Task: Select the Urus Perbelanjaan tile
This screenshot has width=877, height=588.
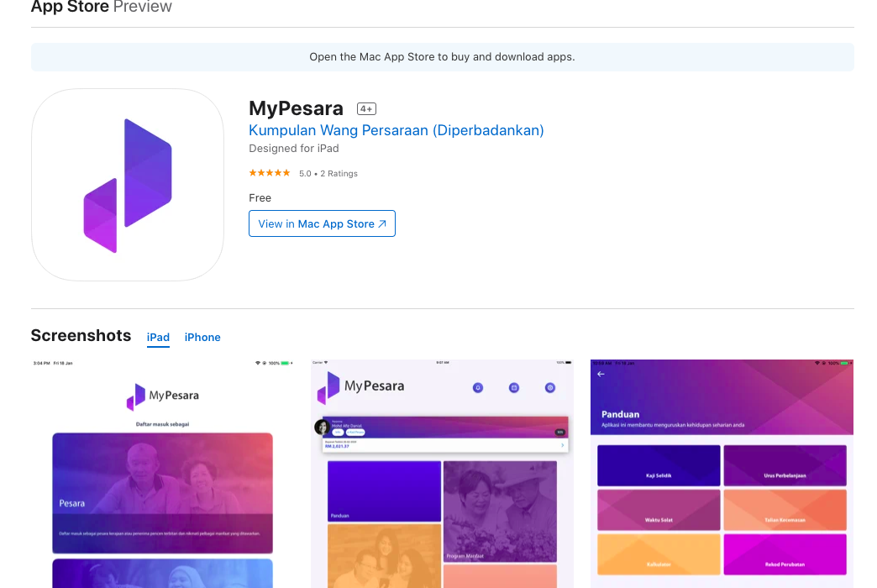Action: click(785, 465)
